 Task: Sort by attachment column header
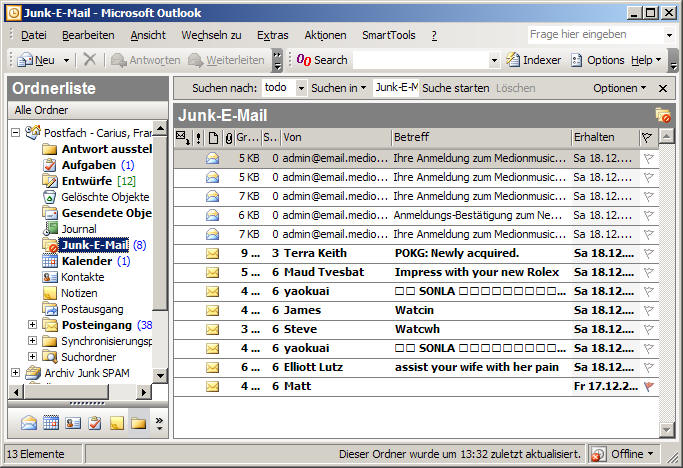click(x=229, y=138)
